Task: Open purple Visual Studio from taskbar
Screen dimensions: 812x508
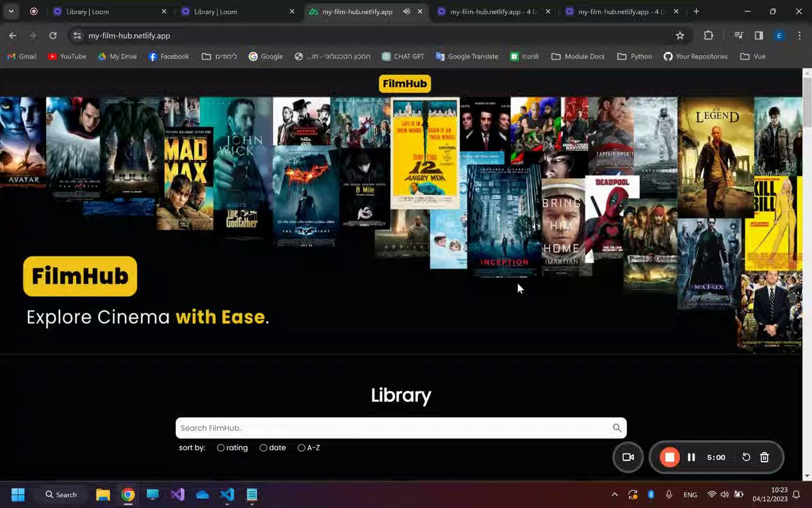Action: pos(178,495)
